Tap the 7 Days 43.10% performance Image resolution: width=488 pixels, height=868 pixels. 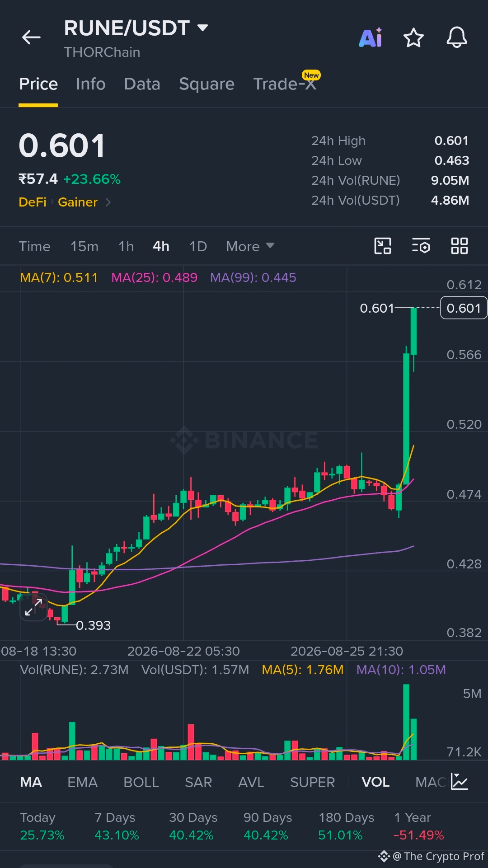(x=117, y=826)
